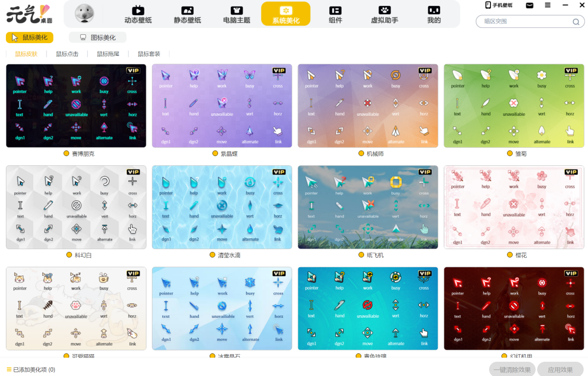
Task: Open the 紫晶蝶 cursor skin thumbnail
Action: tap(222, 106)
